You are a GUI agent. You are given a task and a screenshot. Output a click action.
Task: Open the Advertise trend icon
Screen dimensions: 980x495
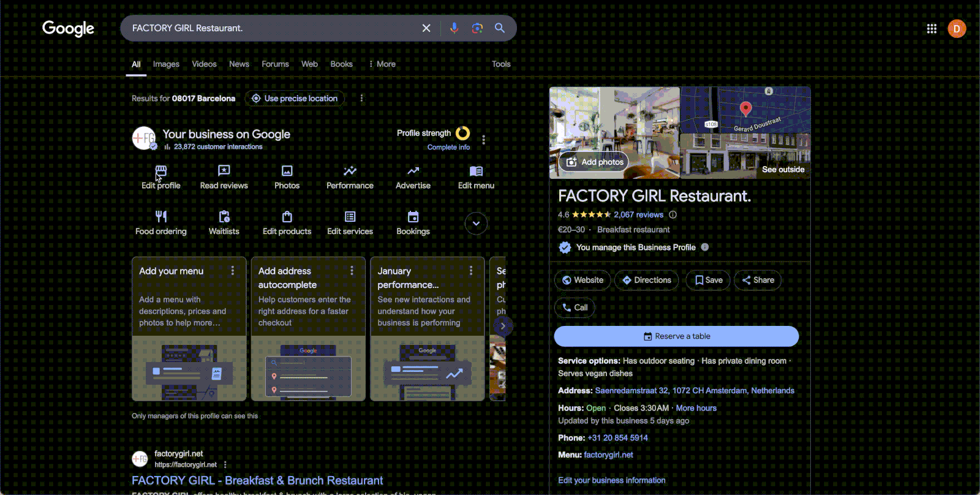(413, 171)
